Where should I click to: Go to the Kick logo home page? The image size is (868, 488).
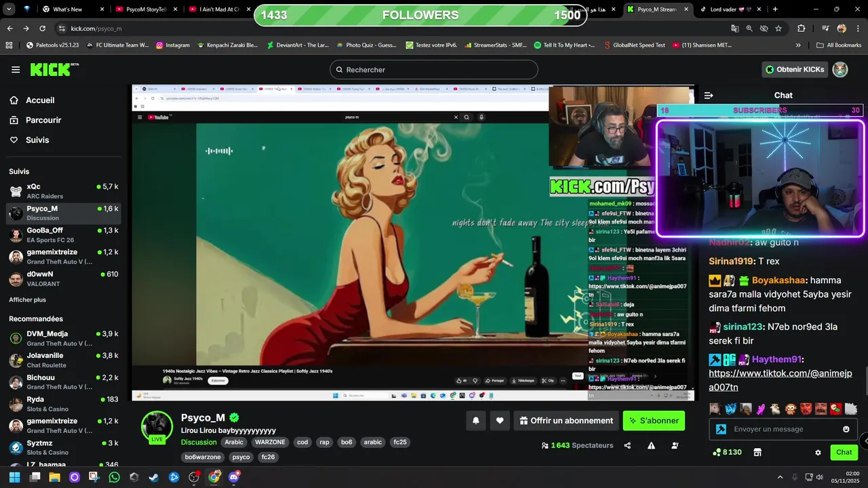[x=54, y=69]
